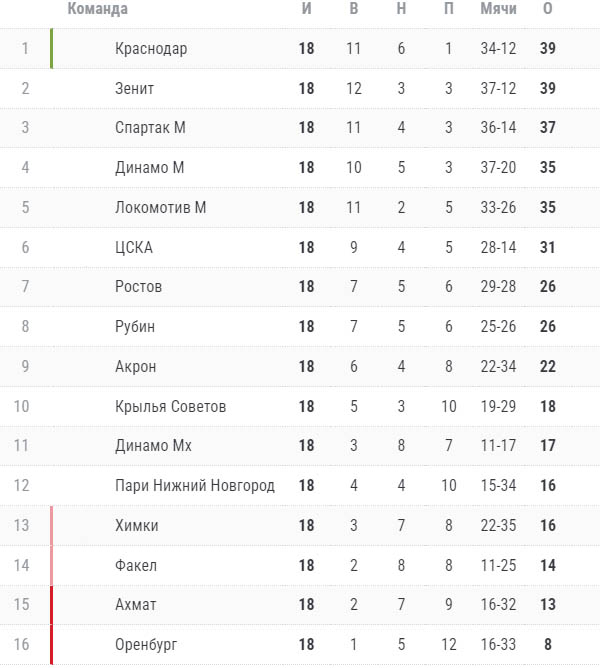Click the Динамо М team link
This screenshot has width=600, height=668.
(150, 168)
